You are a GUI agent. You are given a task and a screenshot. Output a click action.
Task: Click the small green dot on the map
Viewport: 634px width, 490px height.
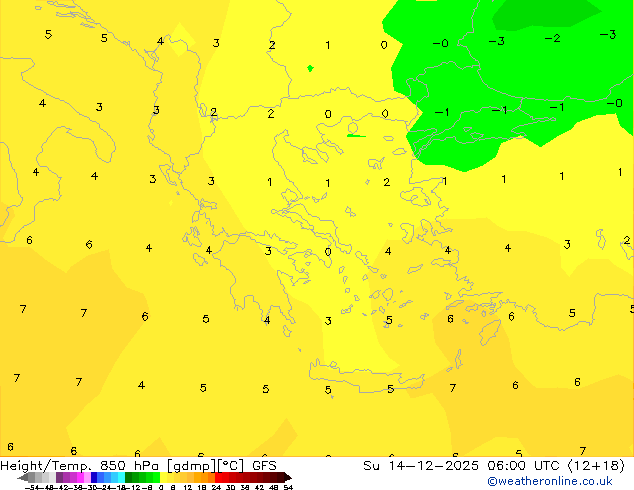click(310, 68)
